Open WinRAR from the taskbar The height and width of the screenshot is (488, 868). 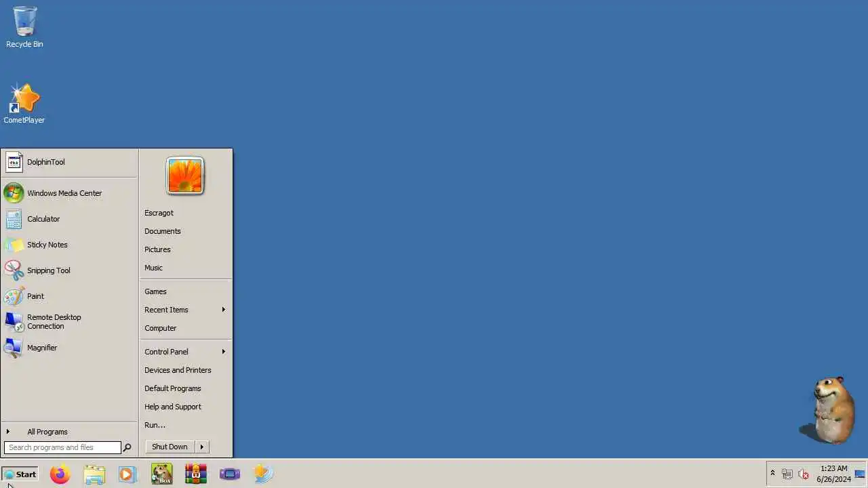pyautogui.click(x=195, y=474)
